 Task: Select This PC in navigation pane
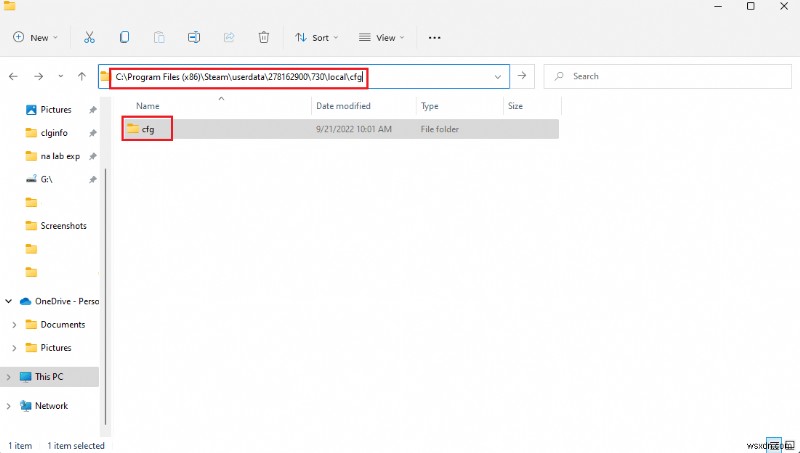pos(49,376)
